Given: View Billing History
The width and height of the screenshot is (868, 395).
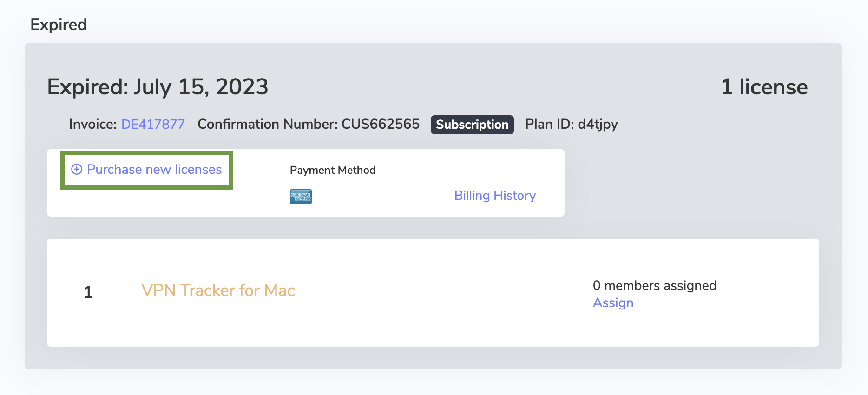Looking at the screenshot, I should click(494, 196).
